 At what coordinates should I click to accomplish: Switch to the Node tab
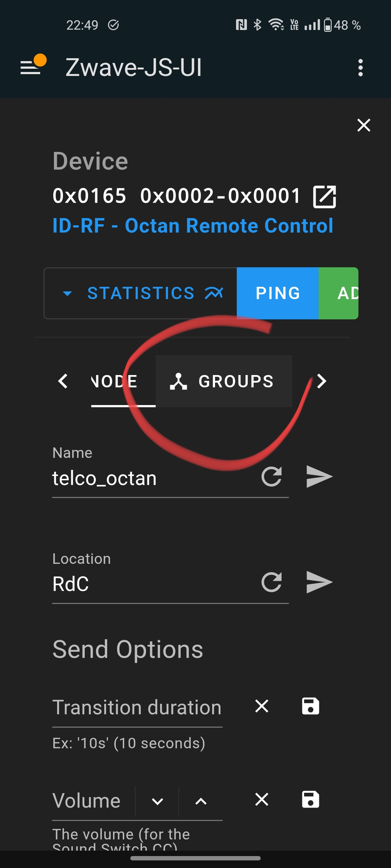tap(115, 381)
